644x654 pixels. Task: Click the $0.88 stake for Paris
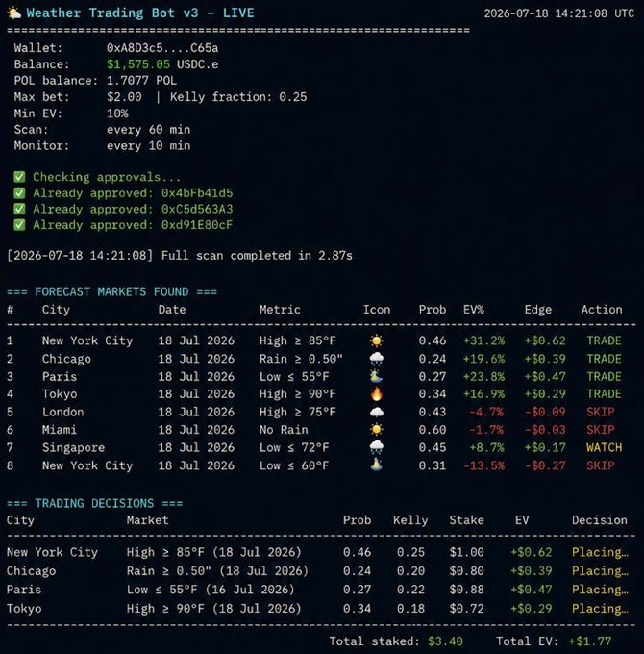point(466,590)
